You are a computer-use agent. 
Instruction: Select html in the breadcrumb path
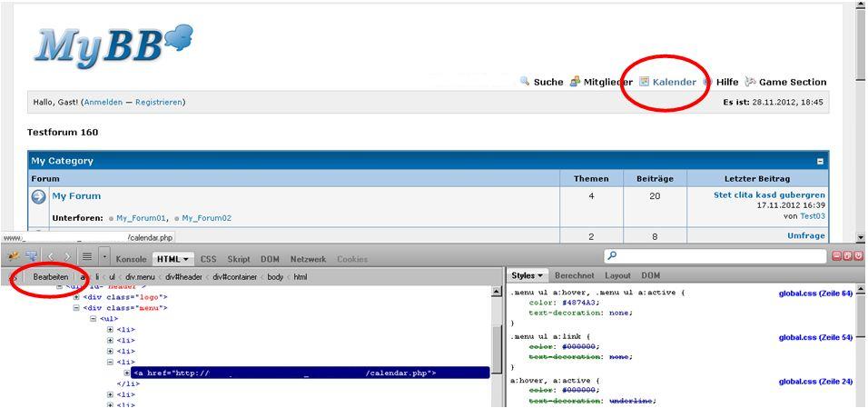[x=300, y=276]
